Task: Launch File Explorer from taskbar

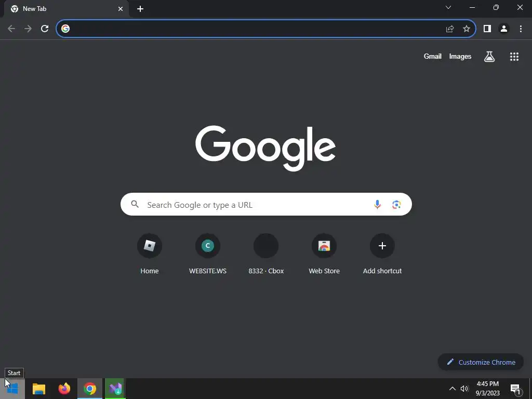Action: coord(38,389)
